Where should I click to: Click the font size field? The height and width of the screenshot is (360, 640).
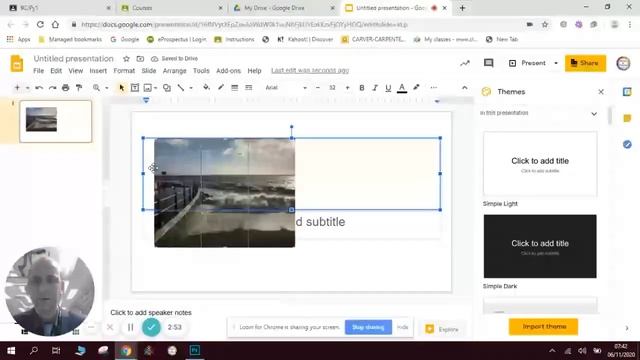point(332,88)
